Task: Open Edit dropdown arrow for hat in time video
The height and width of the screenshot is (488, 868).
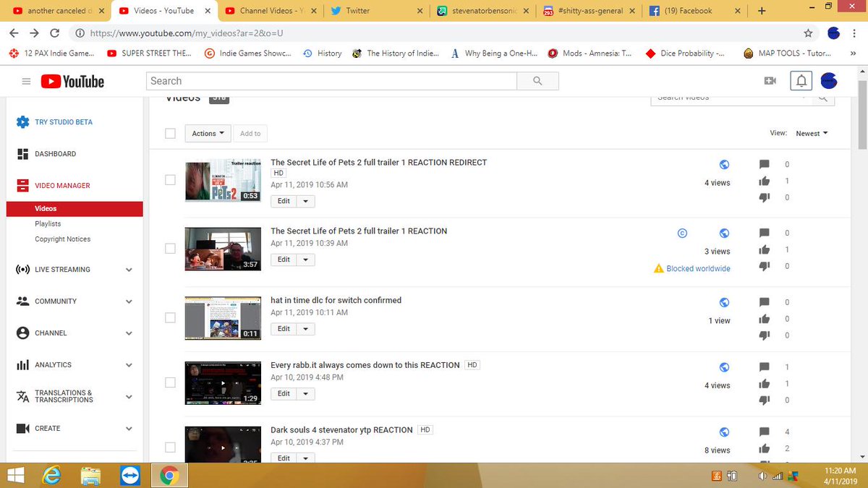Action: [305, 329]
